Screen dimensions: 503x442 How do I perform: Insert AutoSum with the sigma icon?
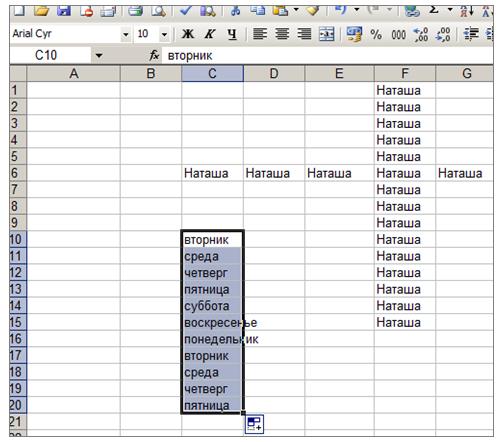pyautogui.click(x=434, y=10)
